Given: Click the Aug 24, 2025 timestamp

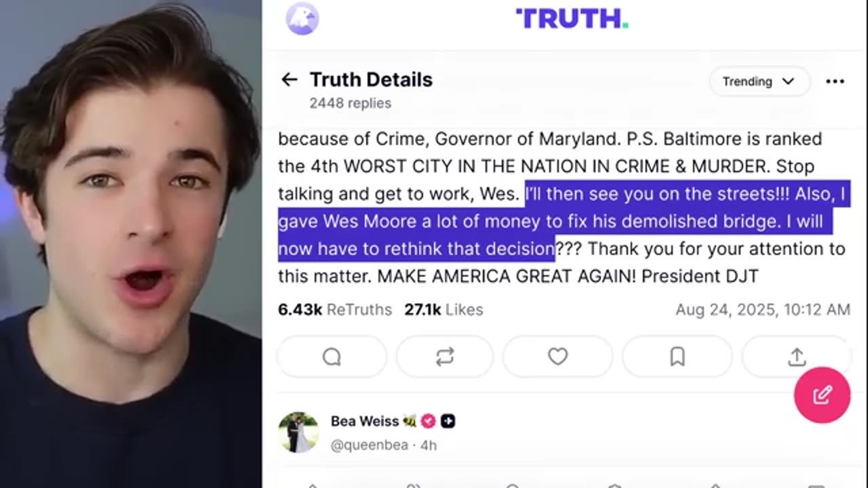Looking at the screenshot, I should click(763, 310).
